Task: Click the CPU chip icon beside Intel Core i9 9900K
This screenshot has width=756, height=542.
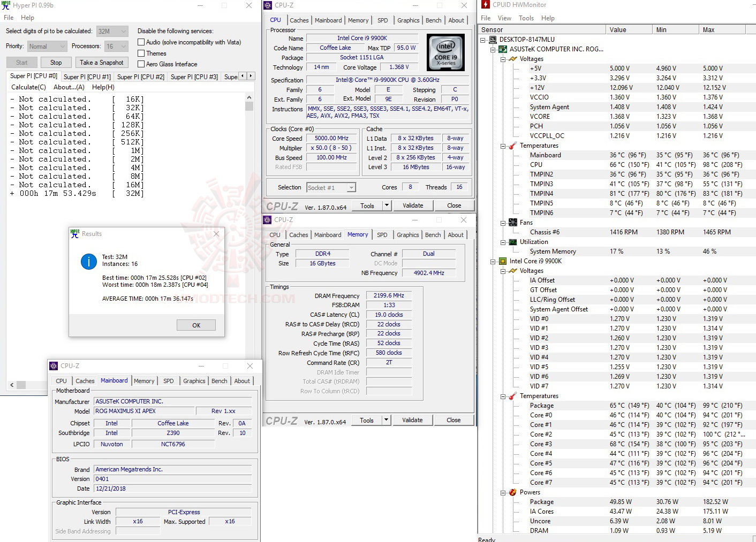Action: (x=503, y=261)
